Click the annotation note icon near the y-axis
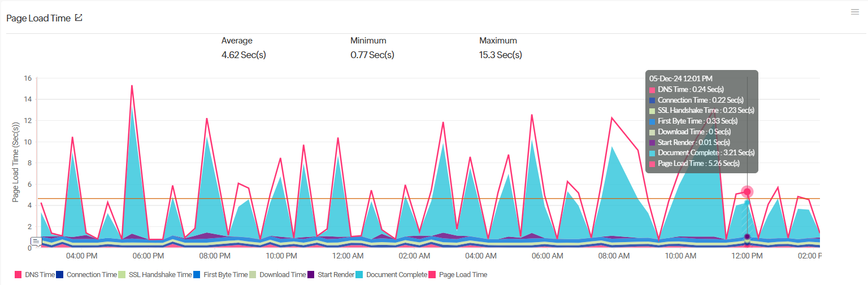The image size is (868, 285). coord(36,242)
